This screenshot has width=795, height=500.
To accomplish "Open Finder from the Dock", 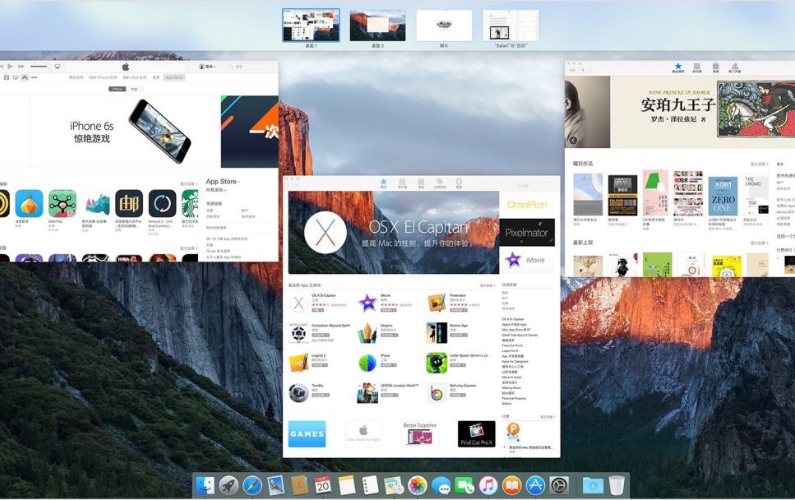I will [205, 485].
